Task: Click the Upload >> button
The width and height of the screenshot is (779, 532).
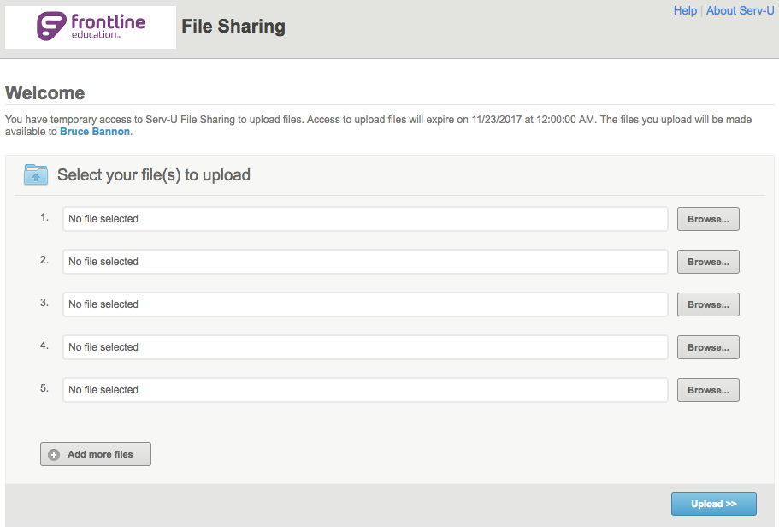Action: [x=713, y=504]
